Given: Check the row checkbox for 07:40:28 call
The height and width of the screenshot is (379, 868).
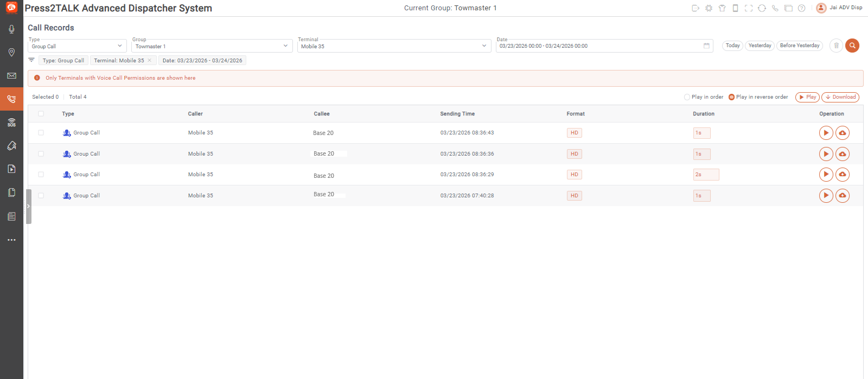Looking at the screenshot, I should tap(41, 196).
